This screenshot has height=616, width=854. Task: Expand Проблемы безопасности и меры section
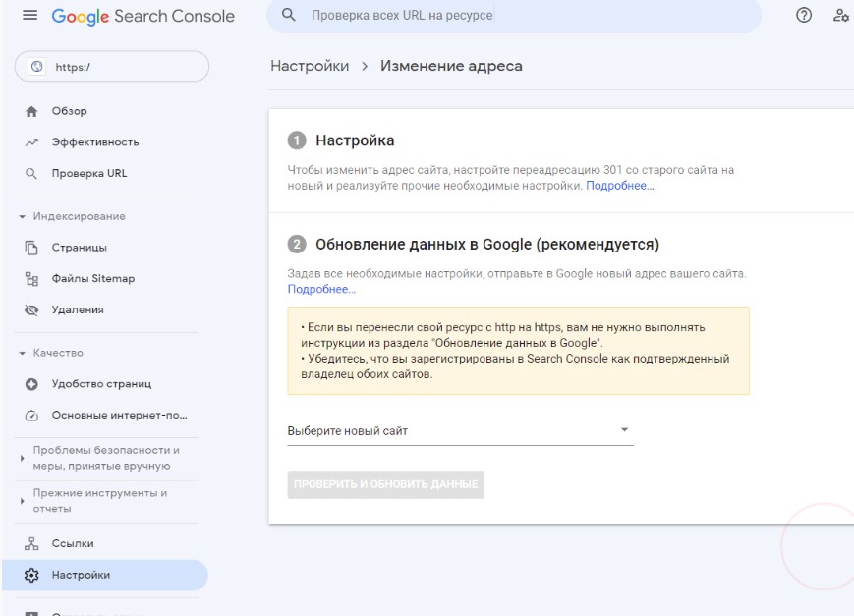[x=22, y=458]
